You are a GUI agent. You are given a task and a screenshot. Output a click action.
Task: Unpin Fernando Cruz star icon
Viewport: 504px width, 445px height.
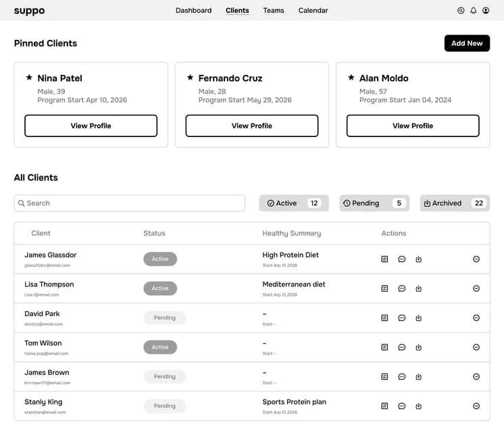click(191, 78)
